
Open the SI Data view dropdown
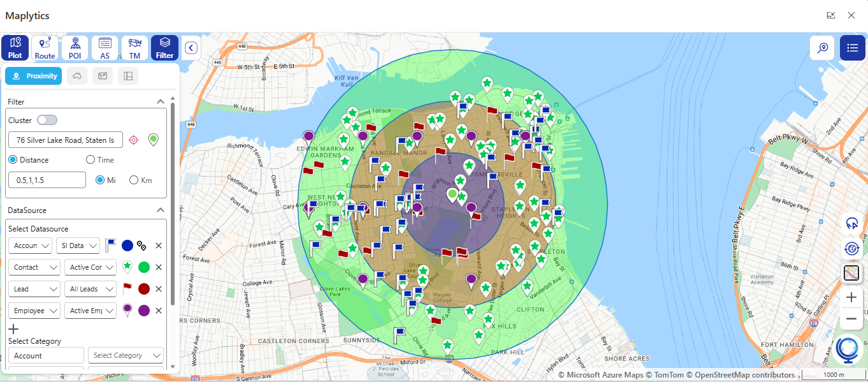(78, 246)
